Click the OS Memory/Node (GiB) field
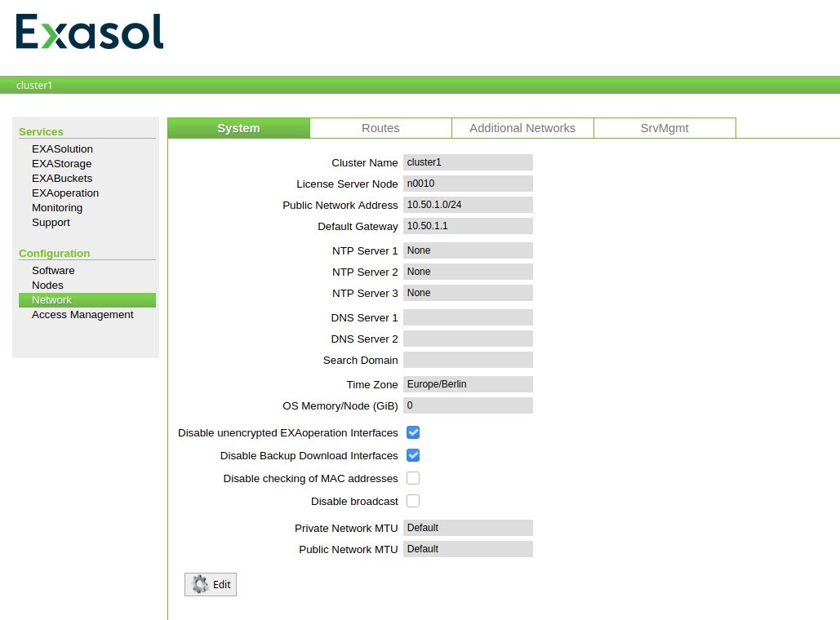 pos(469,405)
